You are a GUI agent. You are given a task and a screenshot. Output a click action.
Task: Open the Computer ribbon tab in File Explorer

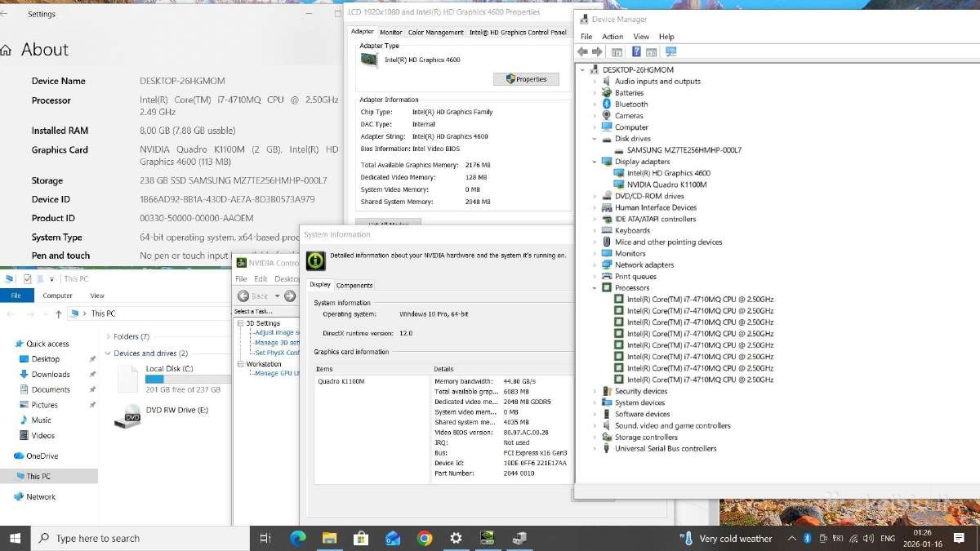coord(57,295)
